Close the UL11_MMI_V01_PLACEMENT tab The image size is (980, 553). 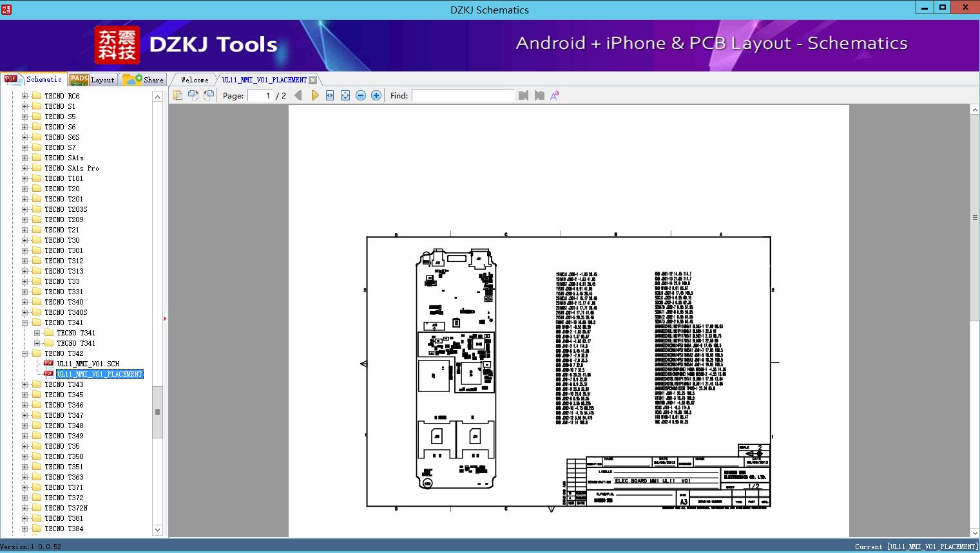[312, 80]
